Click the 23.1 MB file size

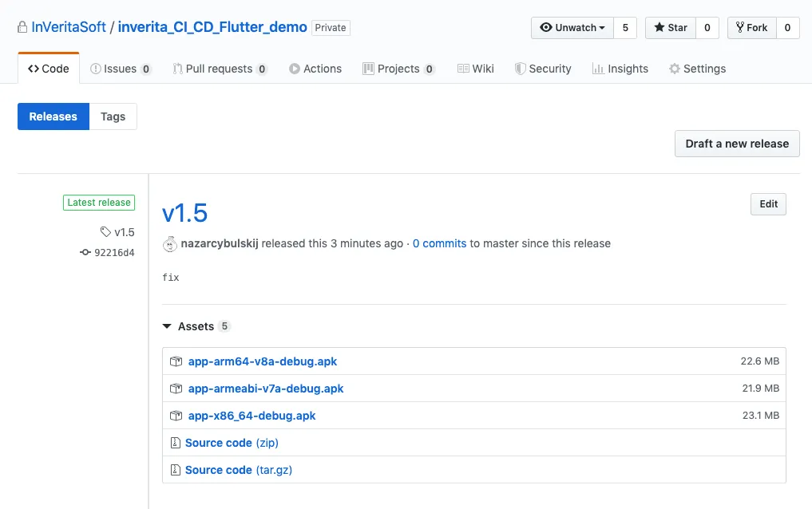[x=761, y=415]
